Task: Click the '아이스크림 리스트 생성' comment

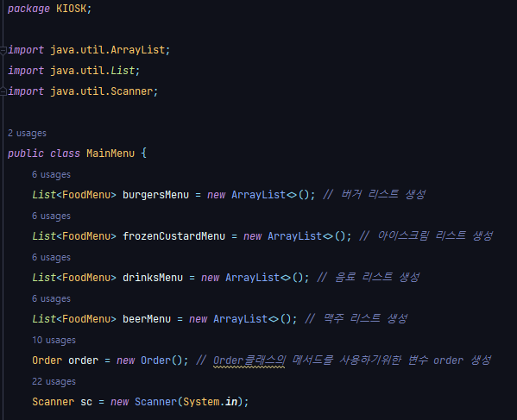Action: (x=435, y=235)
